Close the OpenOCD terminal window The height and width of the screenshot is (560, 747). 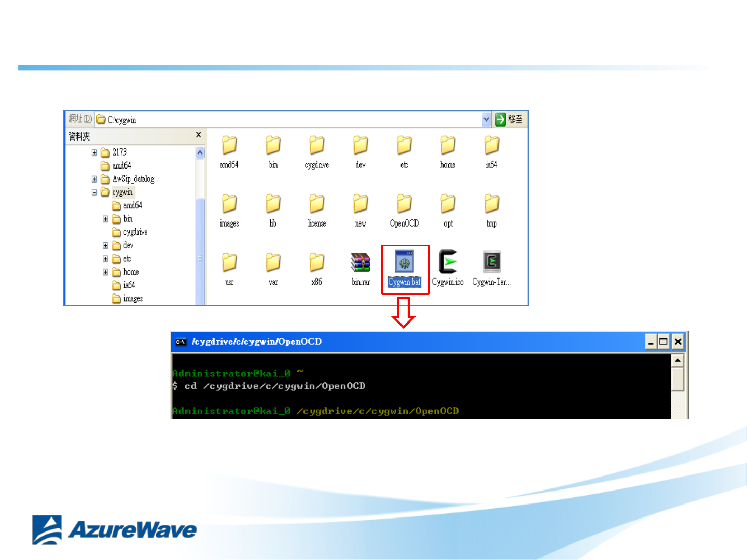[677, 342]
